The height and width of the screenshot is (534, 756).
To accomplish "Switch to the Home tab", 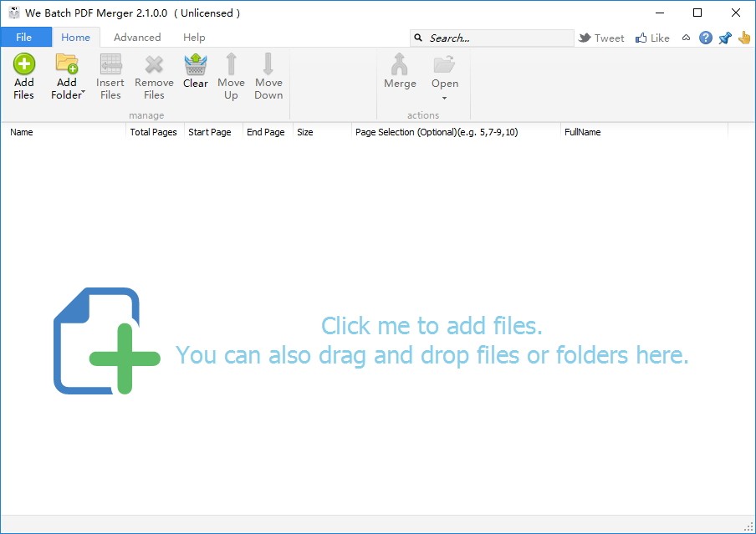I will [x=76, y=37].
